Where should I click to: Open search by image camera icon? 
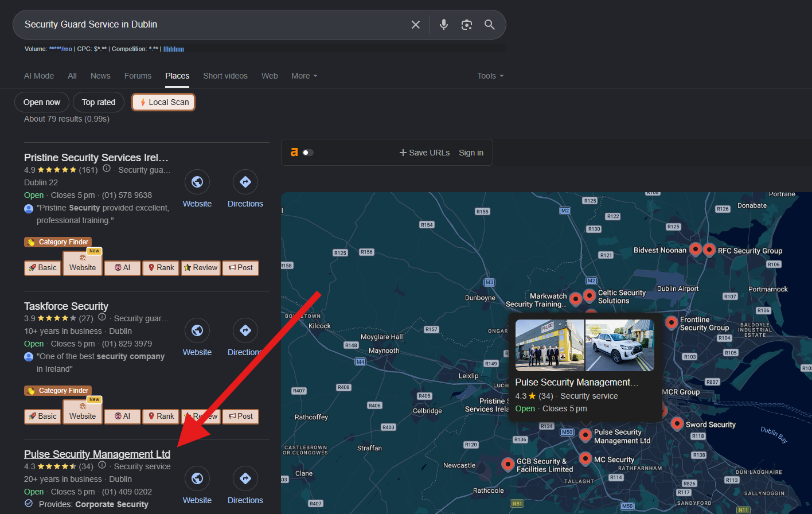pyautogui.click(x=467, y=25)
